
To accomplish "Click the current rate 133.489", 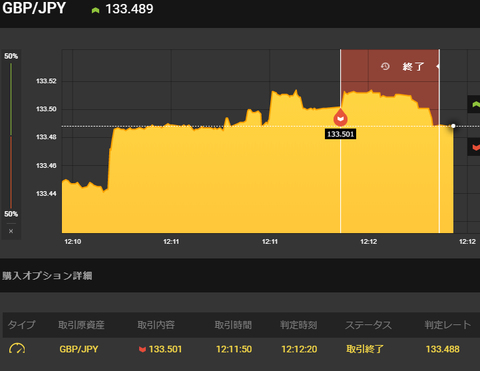I will [129, 9].
